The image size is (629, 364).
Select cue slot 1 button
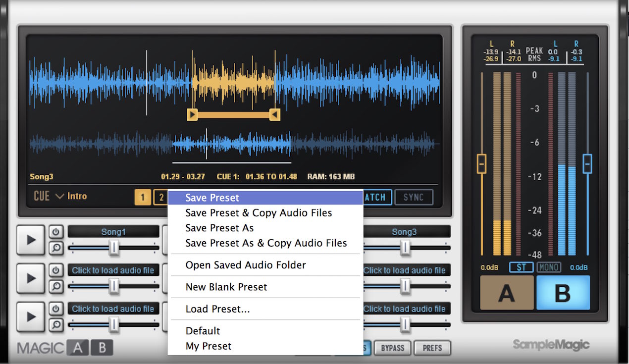click(x=143, y=198)
